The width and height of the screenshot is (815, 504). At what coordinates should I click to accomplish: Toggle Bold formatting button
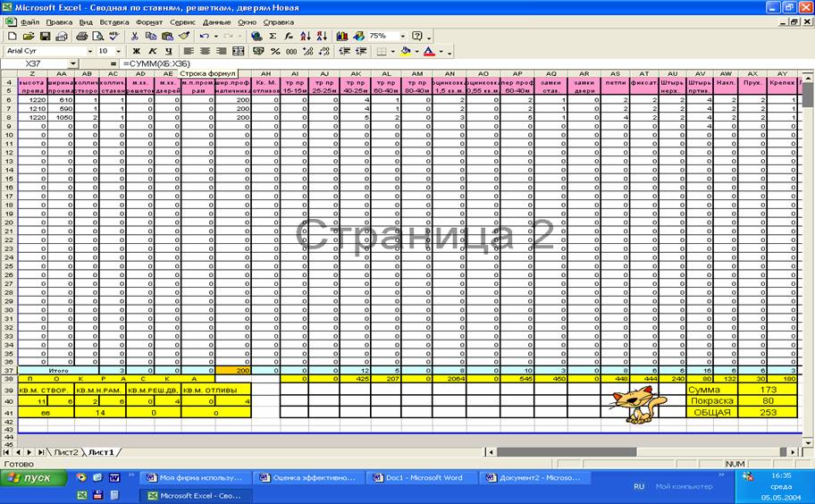click(137, 52)
